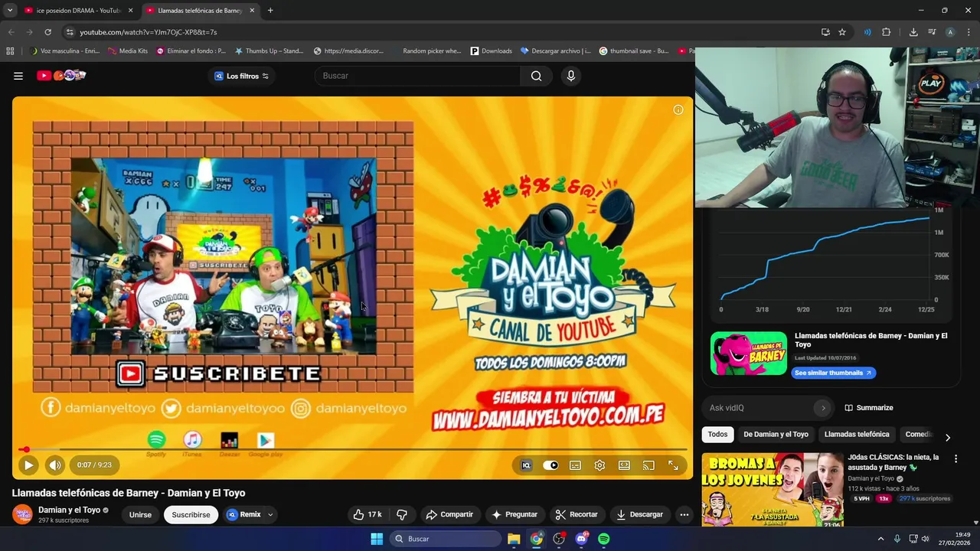Select the Todos filter chip
The image size is (980, 551).
[x=717, y=434]
